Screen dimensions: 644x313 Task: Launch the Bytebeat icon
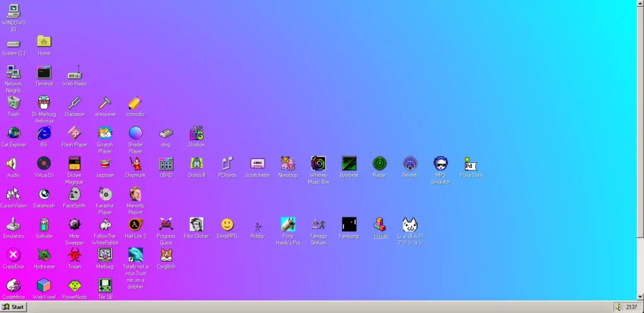click(x=349, y=163)
